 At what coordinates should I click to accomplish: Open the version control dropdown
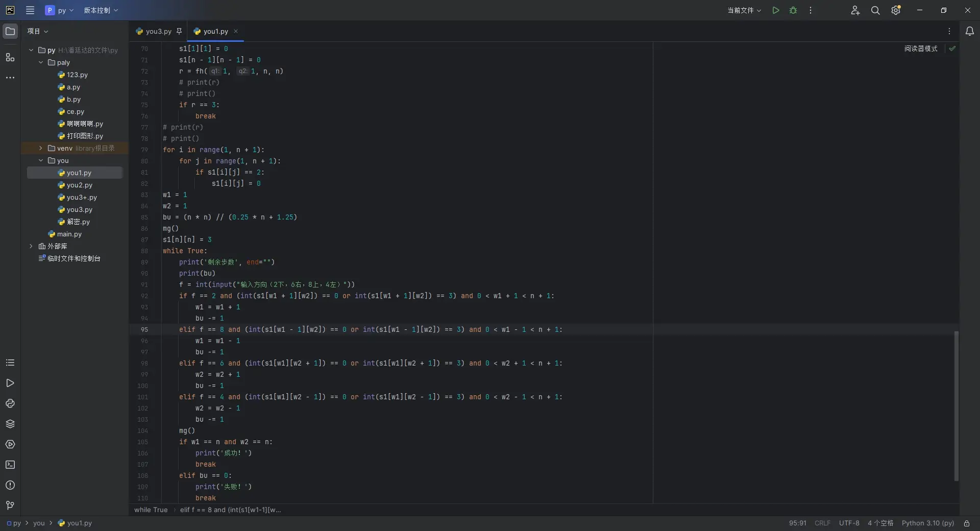(x=101, y=10)
